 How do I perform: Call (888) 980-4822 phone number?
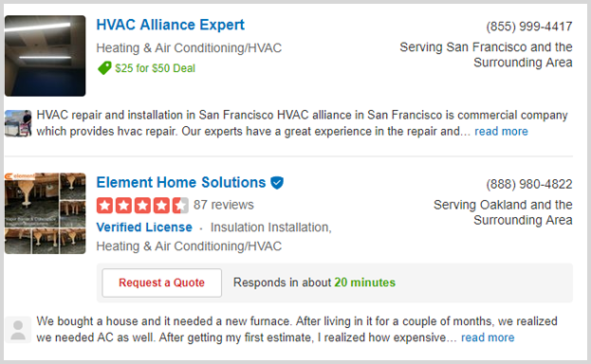click(528, 184)
